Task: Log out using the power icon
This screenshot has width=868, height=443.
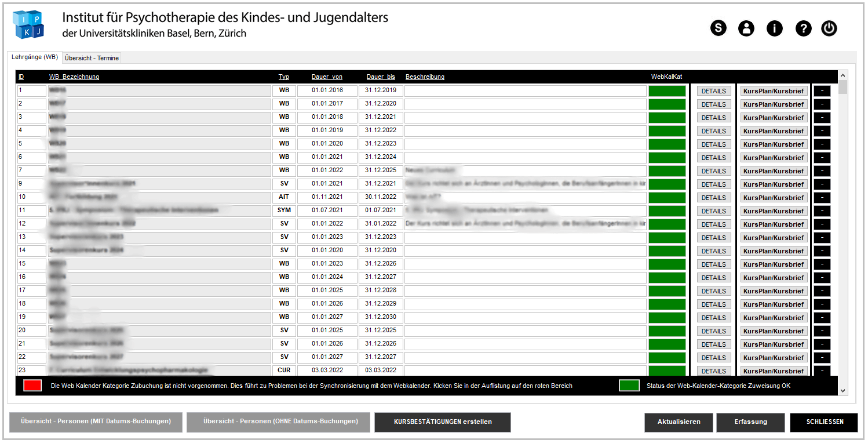Action: [829, 28]
